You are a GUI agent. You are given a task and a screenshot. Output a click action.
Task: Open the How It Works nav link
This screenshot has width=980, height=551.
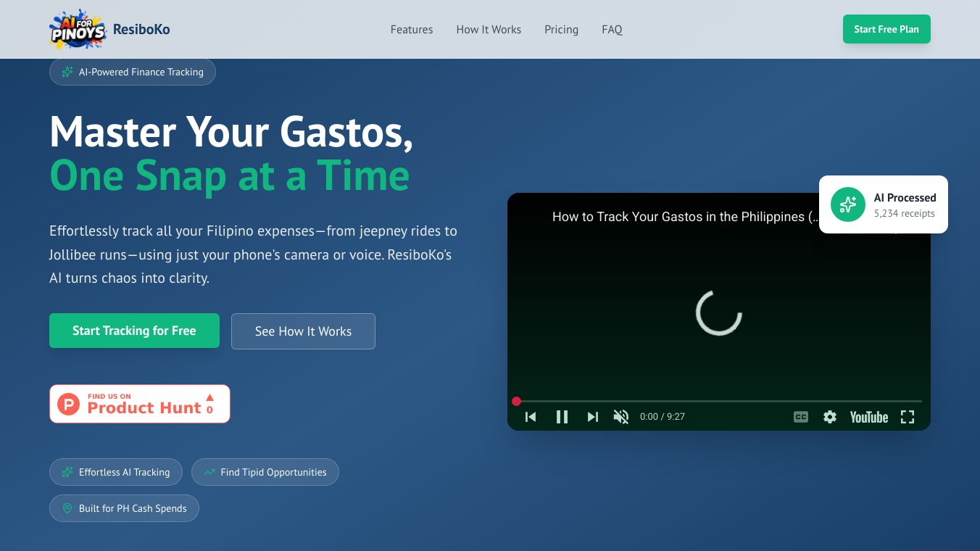click(x=489, y=30)
